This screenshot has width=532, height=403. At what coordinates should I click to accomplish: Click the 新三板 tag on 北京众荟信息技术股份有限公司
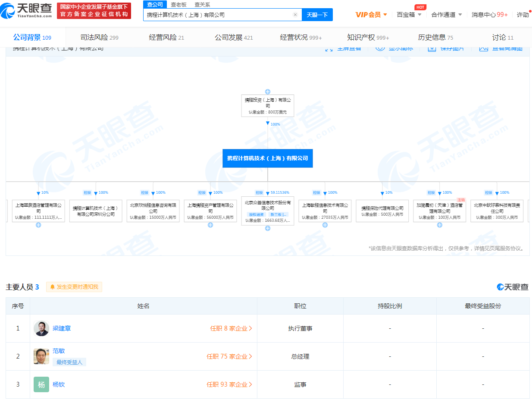[279, 214]
